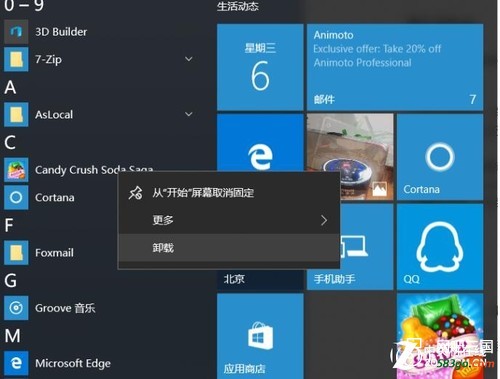Open the 更多 submenu arrow
Screen dimensions: 500x379
point(324,220)
